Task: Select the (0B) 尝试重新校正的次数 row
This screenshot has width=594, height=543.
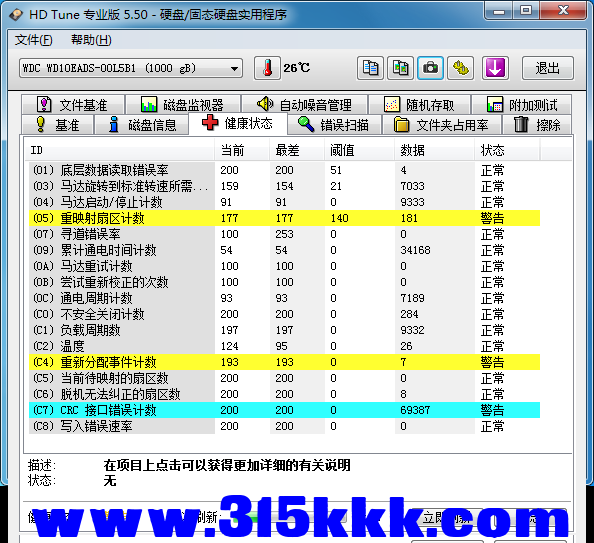Action: (284, 282)
